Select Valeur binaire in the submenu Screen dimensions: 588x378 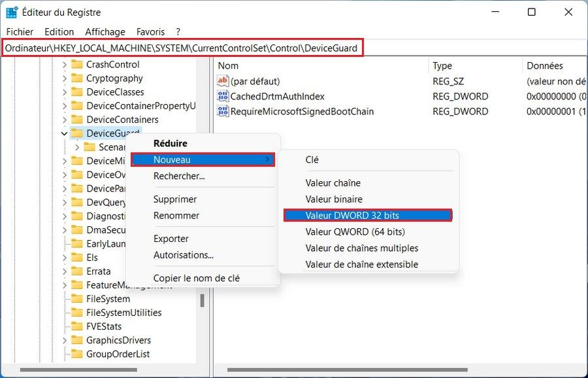tap(368, 199)
